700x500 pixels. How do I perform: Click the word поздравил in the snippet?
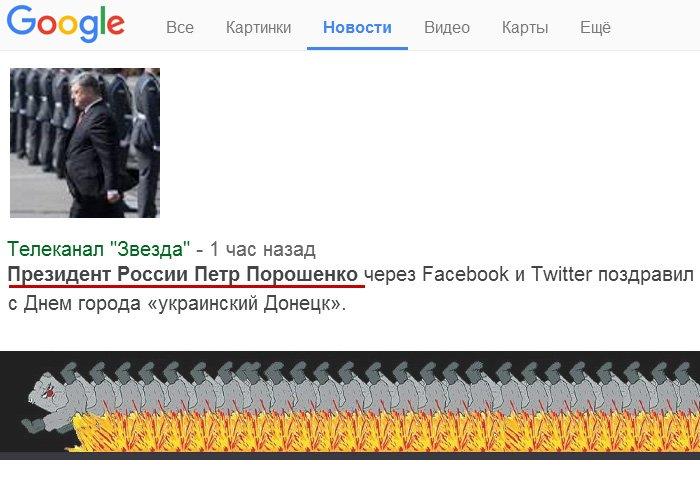click(646, 275)
